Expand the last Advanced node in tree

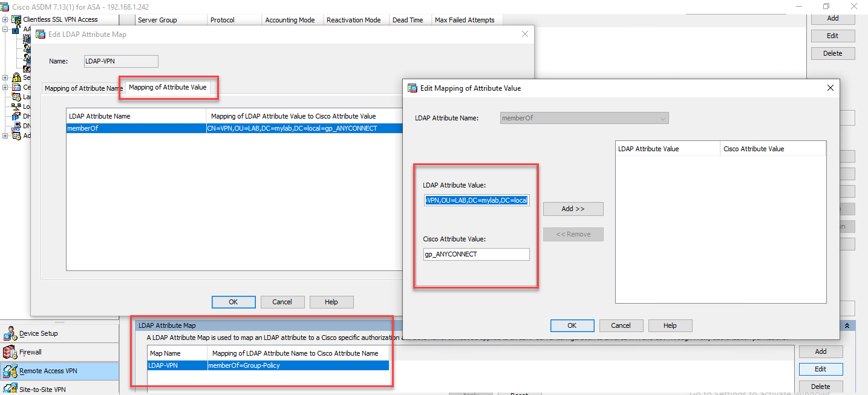click(5, 135)
